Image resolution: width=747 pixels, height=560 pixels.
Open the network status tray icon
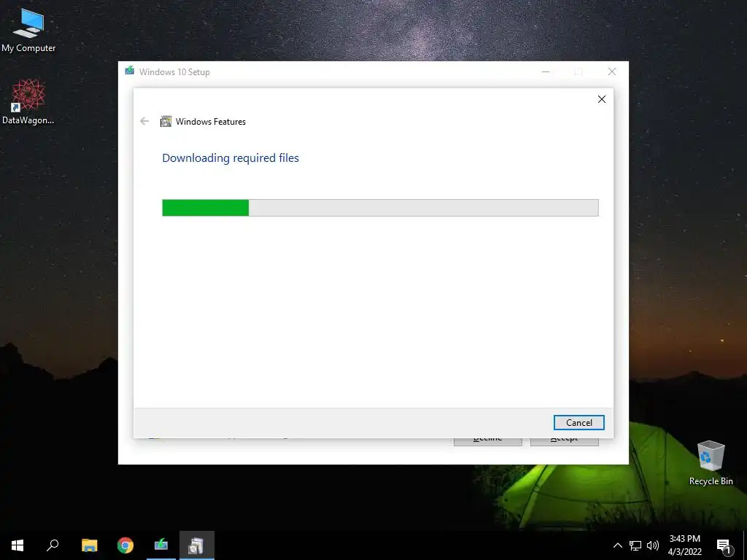635,545
